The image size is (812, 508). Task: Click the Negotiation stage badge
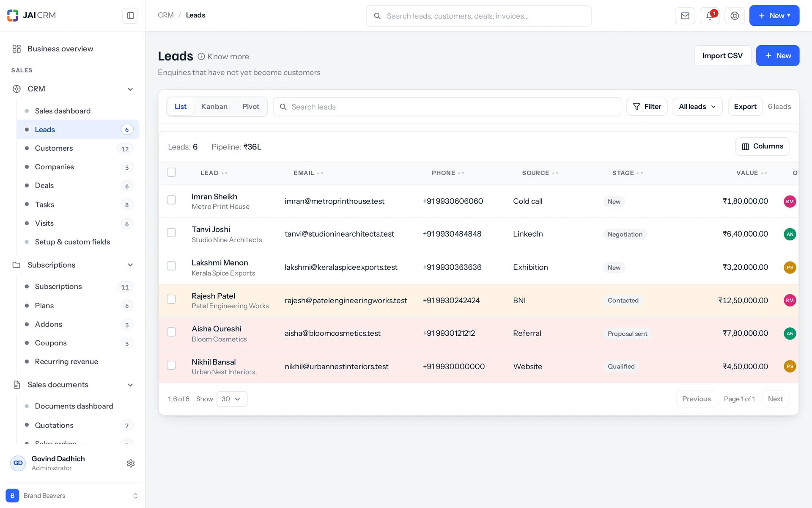[625, 235]
